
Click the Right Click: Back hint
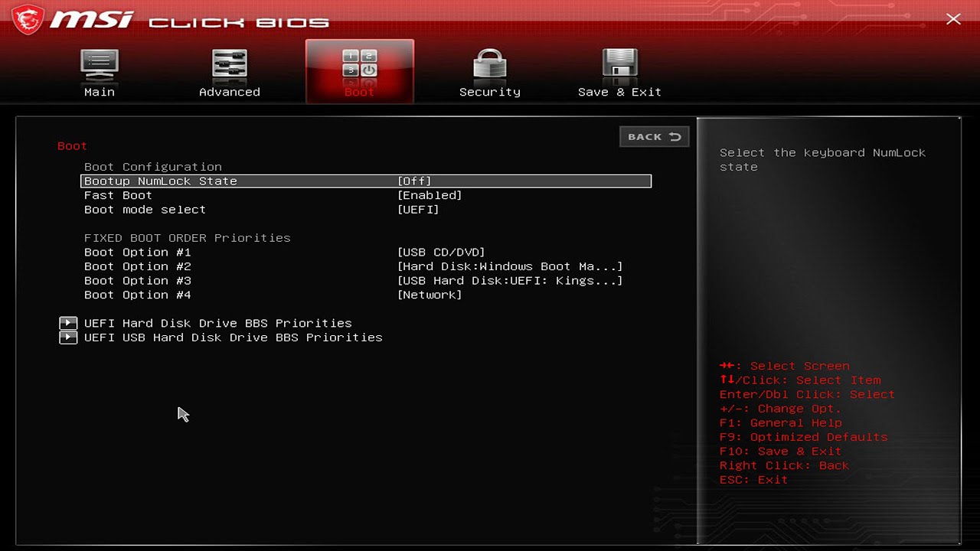(785, 465)
